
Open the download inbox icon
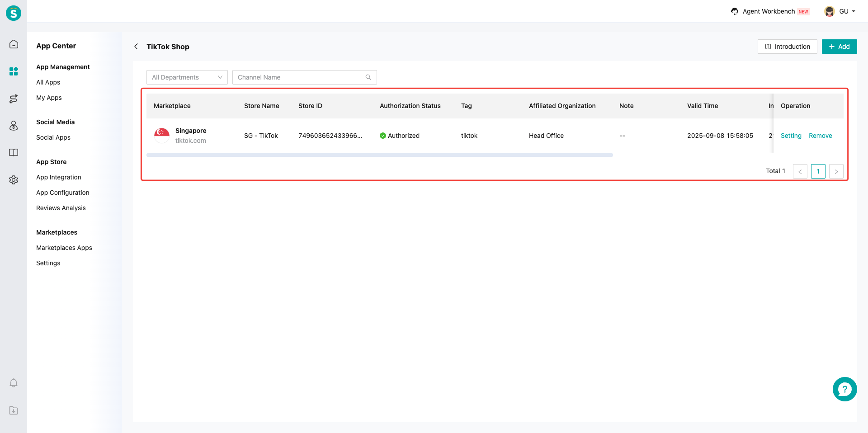14,410
